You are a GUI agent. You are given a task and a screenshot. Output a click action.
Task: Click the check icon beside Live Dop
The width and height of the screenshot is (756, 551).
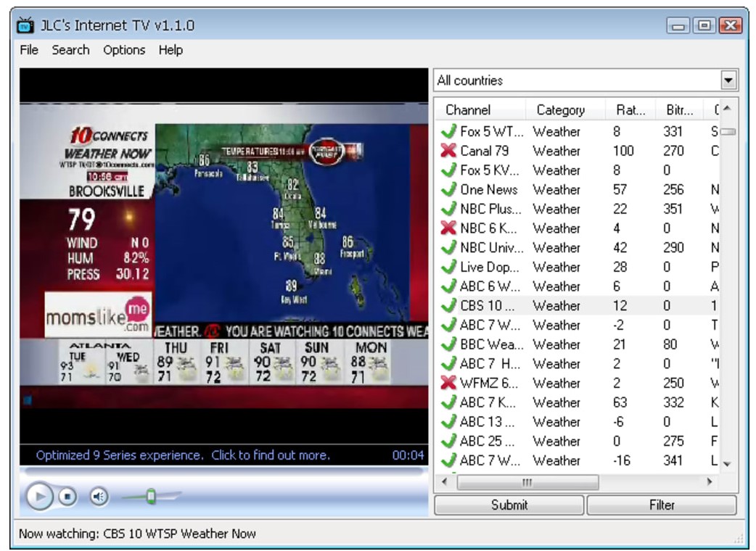coord(448,266)
